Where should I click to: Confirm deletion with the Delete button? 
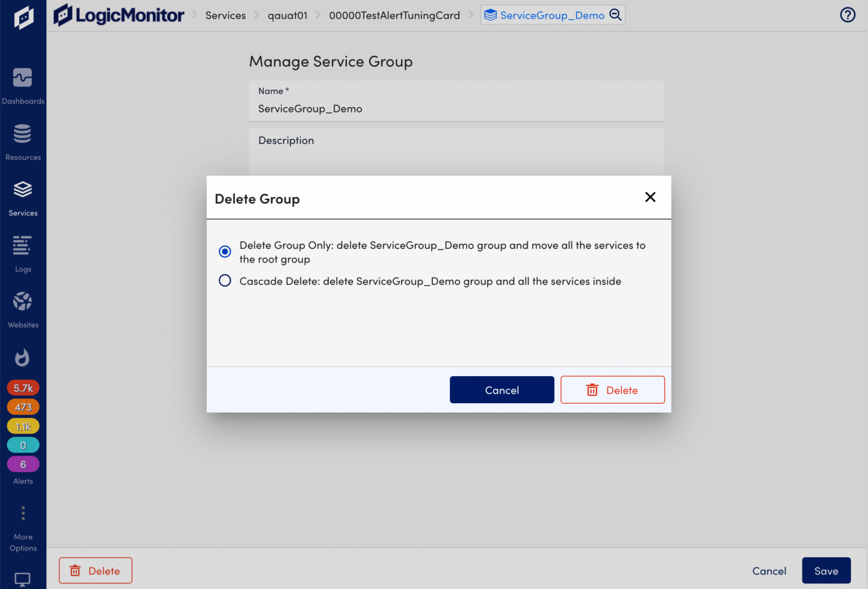[613, 390]
